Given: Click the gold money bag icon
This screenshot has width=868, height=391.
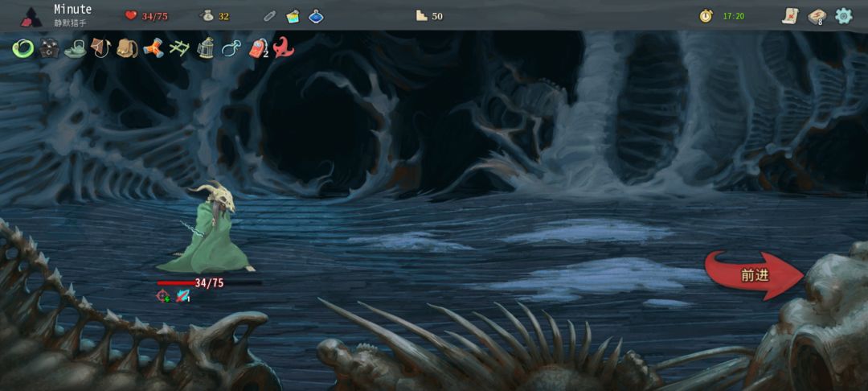Looking at the screenshot, I should [x=207, y=16].
